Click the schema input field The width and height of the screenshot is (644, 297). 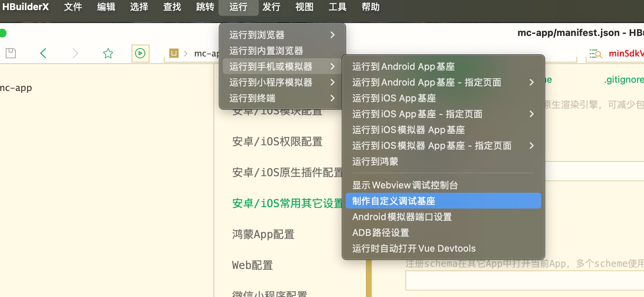pyautogui.click(x=525, y=280)
